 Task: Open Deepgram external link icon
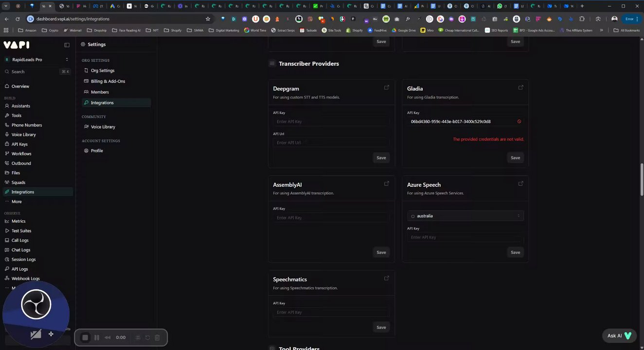387,88
